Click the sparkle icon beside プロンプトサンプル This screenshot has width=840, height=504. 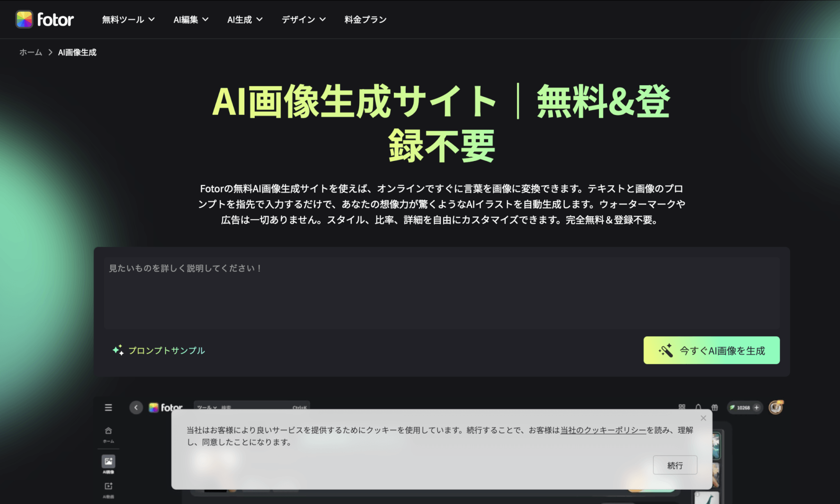[x=118, y=350]
